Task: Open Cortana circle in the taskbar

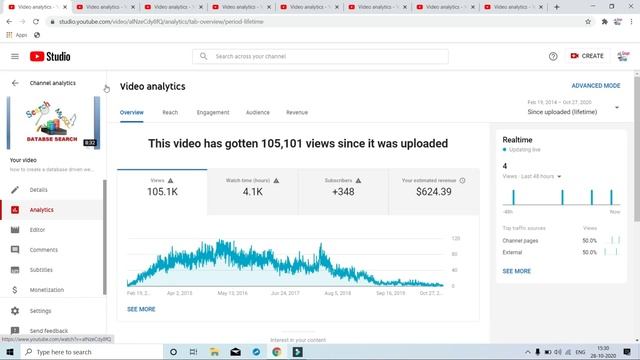Action: click(173, 352)
